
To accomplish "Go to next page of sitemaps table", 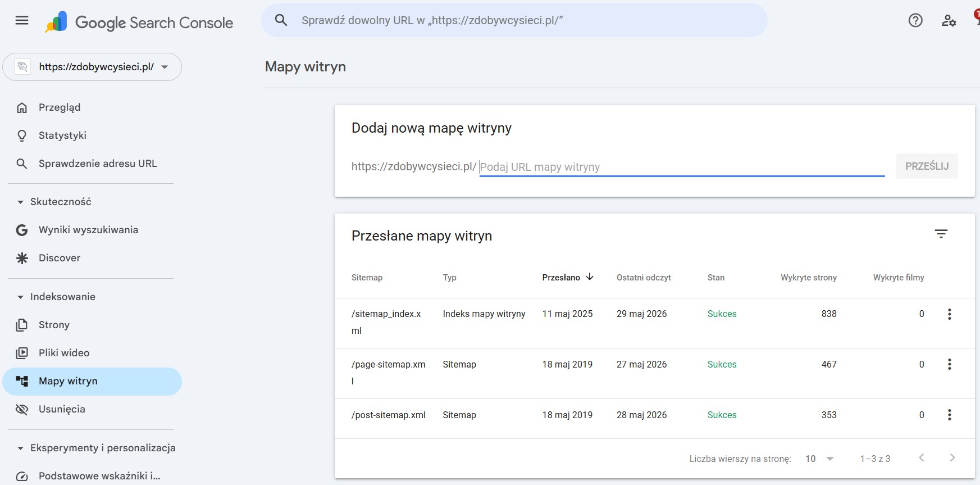I will [x=952, y=458].
